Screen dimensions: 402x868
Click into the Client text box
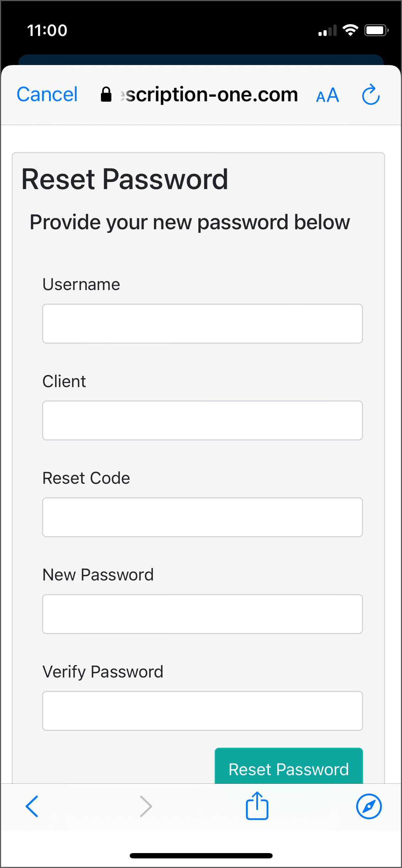(202, 420)
